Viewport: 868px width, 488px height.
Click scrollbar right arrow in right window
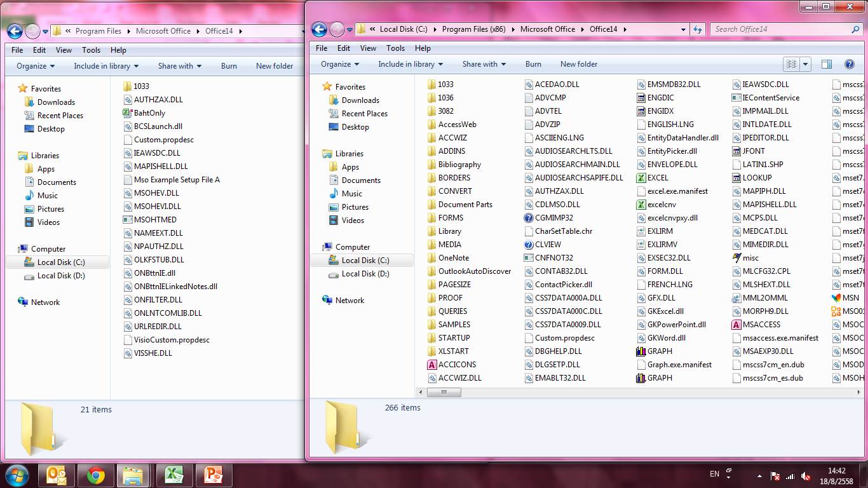tap(859, 393)
